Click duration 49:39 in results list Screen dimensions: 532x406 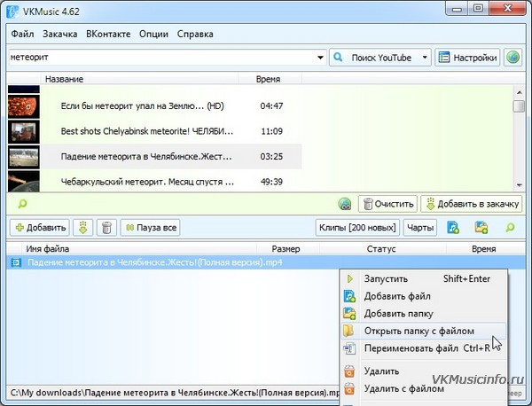[x=271, y=182]
